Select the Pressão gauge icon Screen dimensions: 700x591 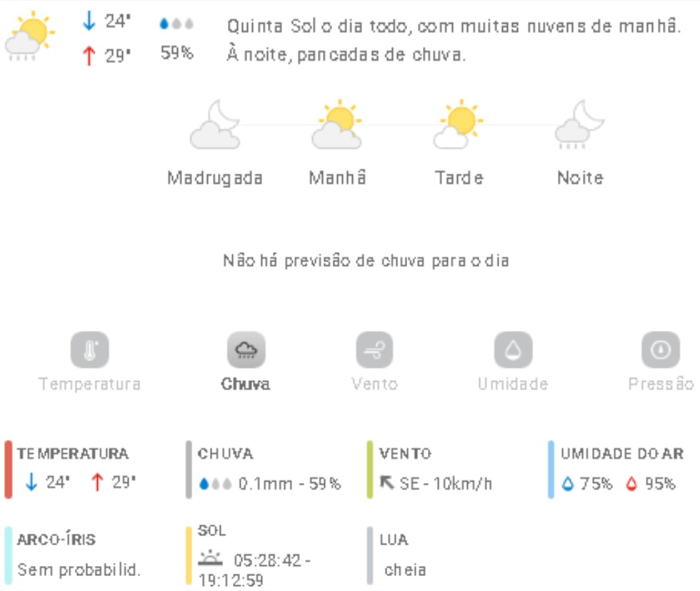pyautogui.click(x=660, y=350)
